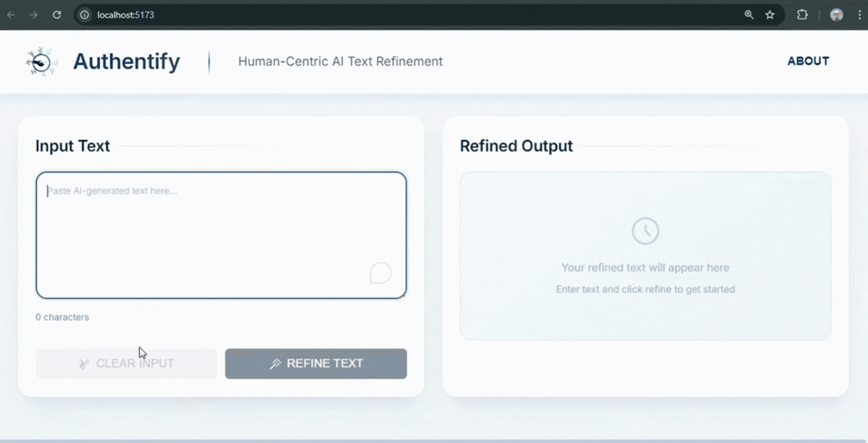The height and width of the screenshot is (443, 868).
Task: Click 'Your refined text will appear here'
Action: coord(645,268)
